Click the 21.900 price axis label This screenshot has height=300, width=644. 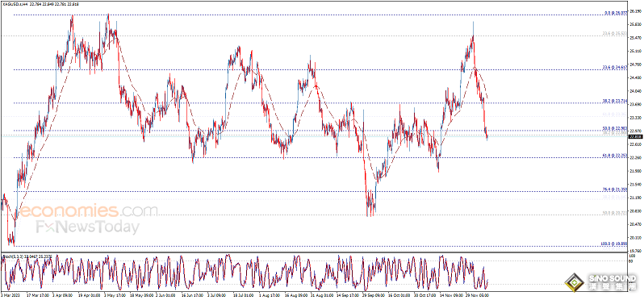[x=634, y=171]
